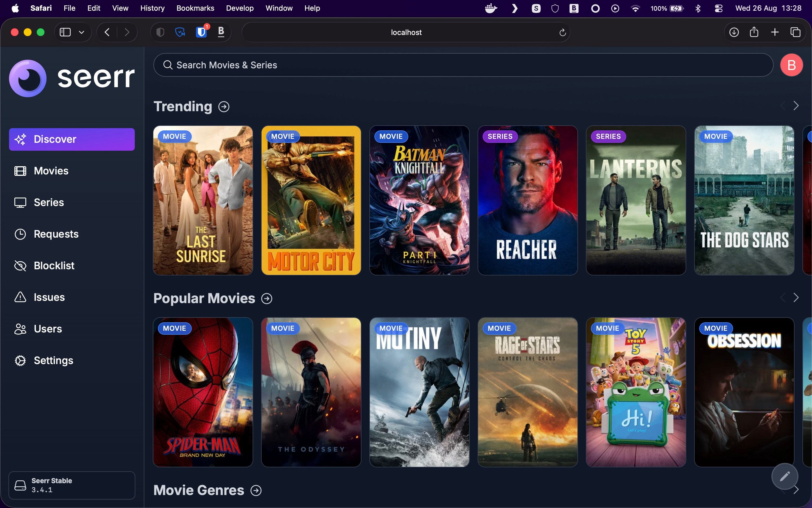The width and height of the screenshot is (812, 508).
Task: Go to Discover page
Action: click(72, 139)
